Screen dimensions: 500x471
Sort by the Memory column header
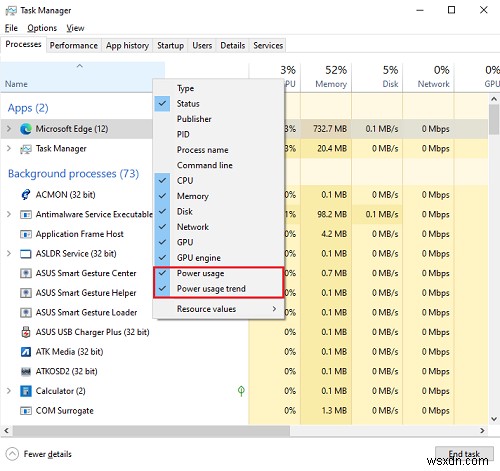click(326, 77)
